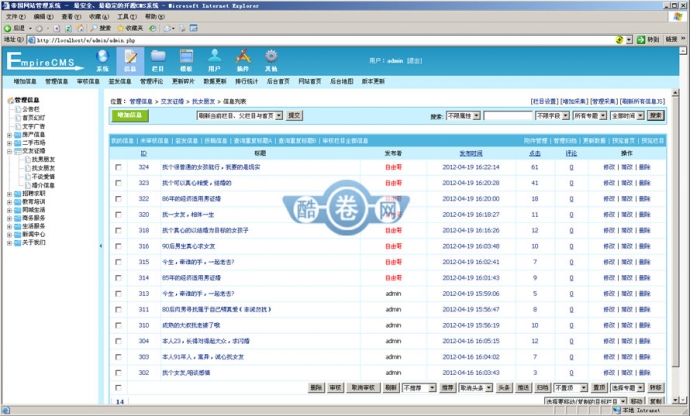Click the IE Mail toolbar icon
The image size is (690, 416).
169,28
